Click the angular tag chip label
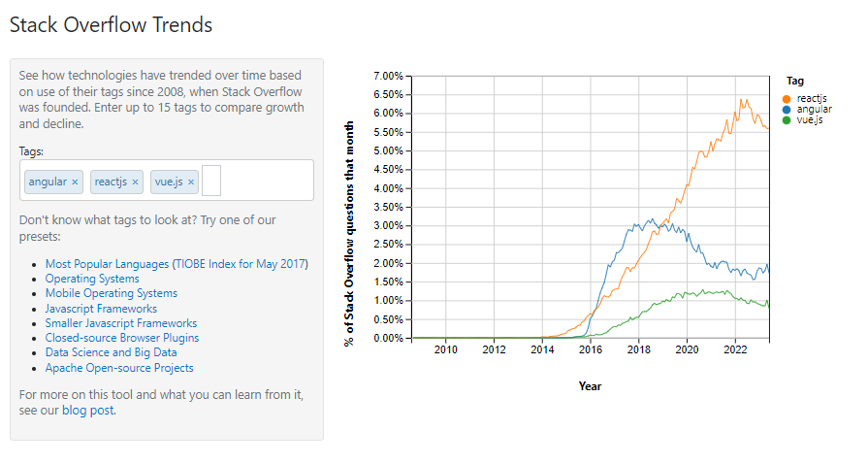Image resolution: width=868 pixels, height=464 pixels. point(48,182)
